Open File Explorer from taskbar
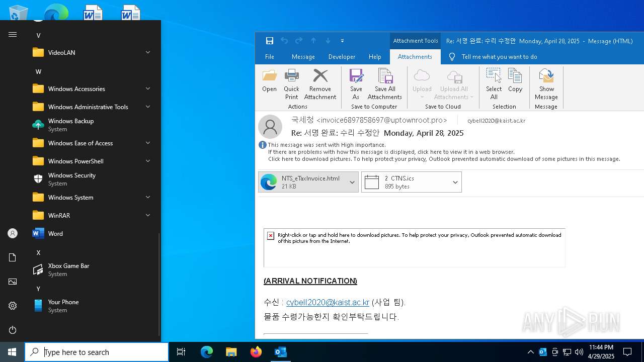This screenshot has width=644, height=362. coord(231,352)
